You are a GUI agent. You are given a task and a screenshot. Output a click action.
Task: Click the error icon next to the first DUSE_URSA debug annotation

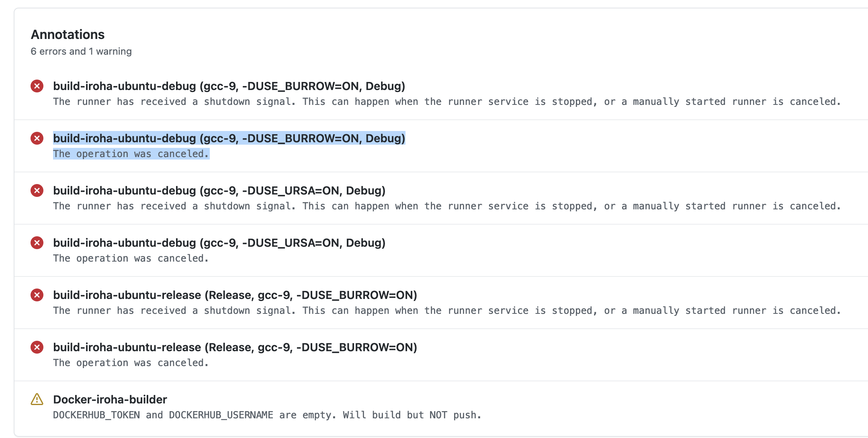(37, 191)
